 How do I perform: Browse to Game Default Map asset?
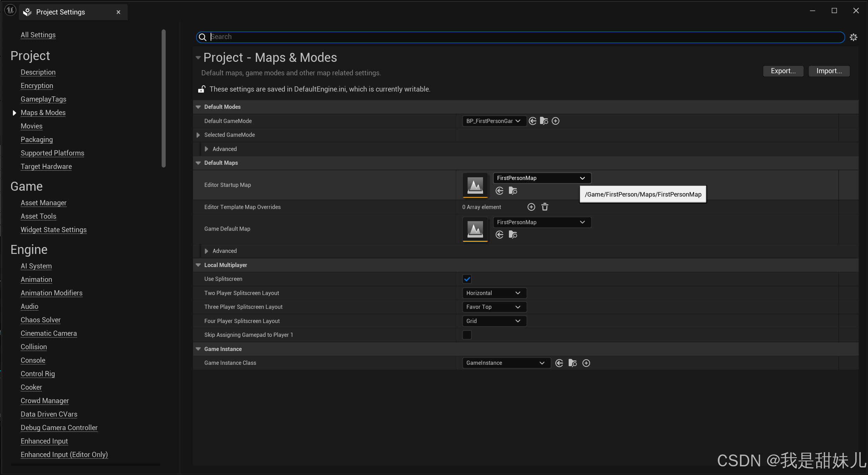(513, 235)
